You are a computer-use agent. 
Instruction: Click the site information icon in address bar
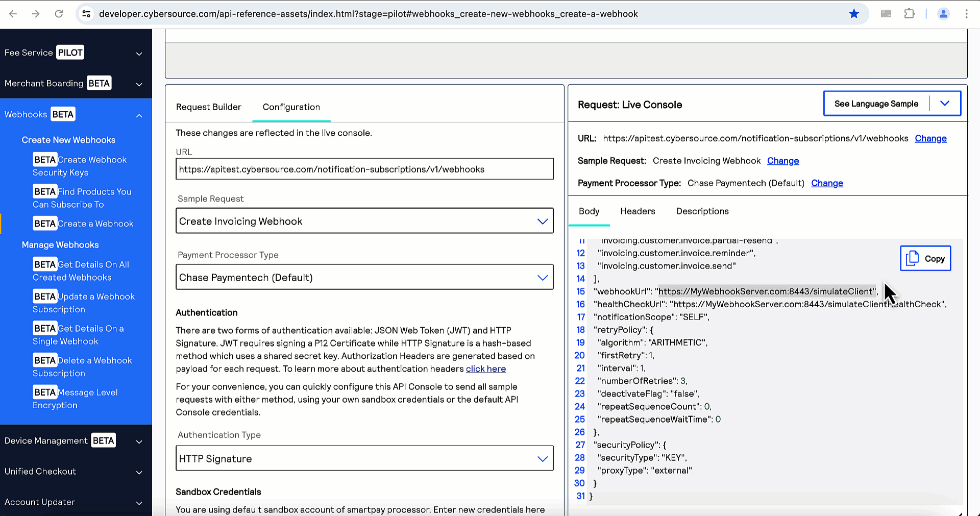tap(86, 14)
